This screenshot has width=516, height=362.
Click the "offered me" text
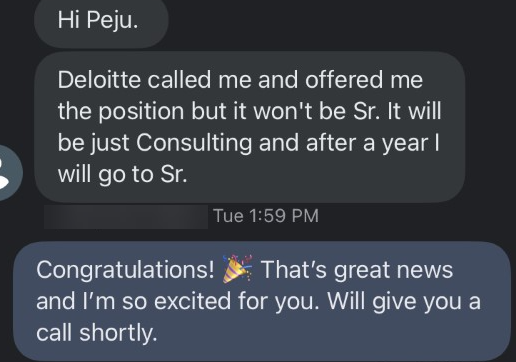364,80
